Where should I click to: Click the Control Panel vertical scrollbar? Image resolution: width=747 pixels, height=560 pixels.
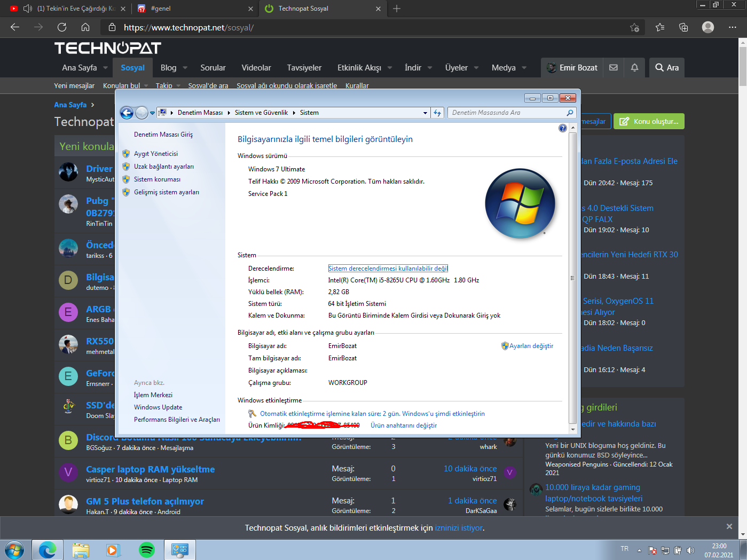point(573,278)
